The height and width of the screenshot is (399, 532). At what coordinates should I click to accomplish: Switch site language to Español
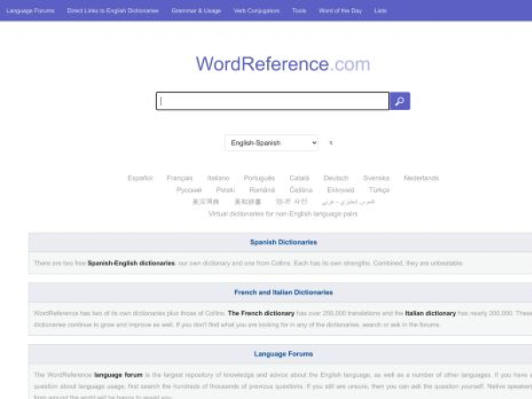click(140, 178)
